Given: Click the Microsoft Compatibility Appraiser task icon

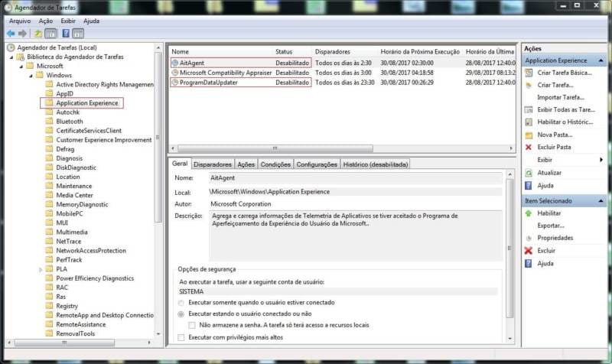Looking at the screenshot, I should pos(175,73).
